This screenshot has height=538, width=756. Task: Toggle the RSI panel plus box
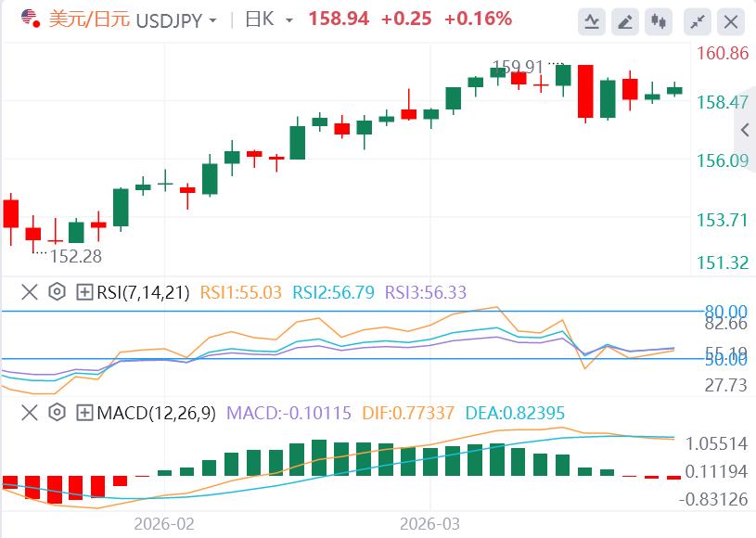point(84,292)
